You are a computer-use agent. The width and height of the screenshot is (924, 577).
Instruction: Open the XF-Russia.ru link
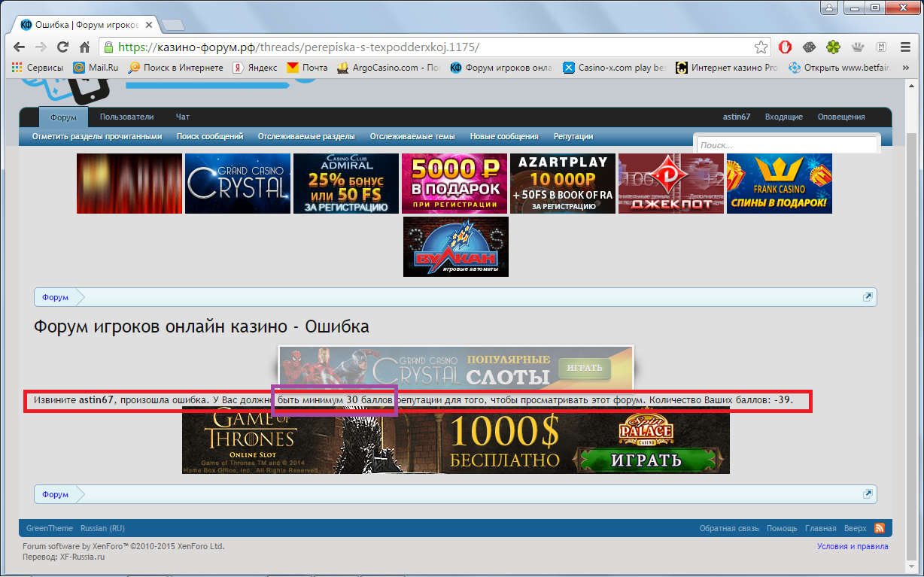click(82, 557)
